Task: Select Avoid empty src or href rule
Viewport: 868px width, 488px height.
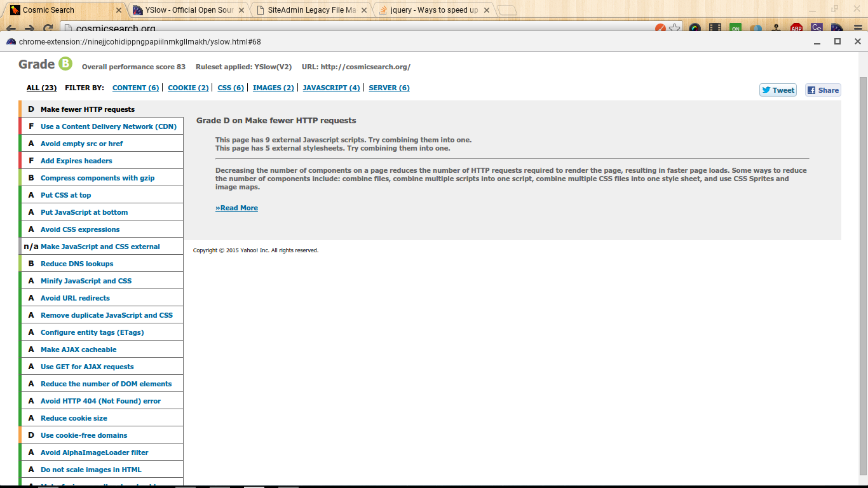Action: (101, 144)
